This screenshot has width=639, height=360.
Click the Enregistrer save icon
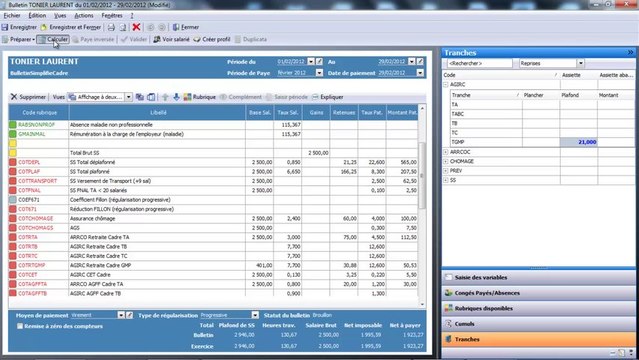[5, 27]
